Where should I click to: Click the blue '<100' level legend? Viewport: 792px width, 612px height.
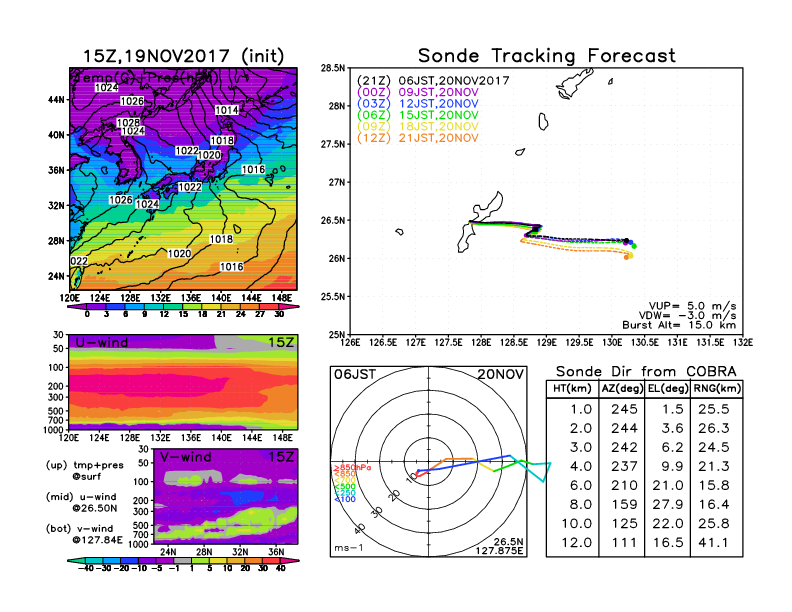345,500
